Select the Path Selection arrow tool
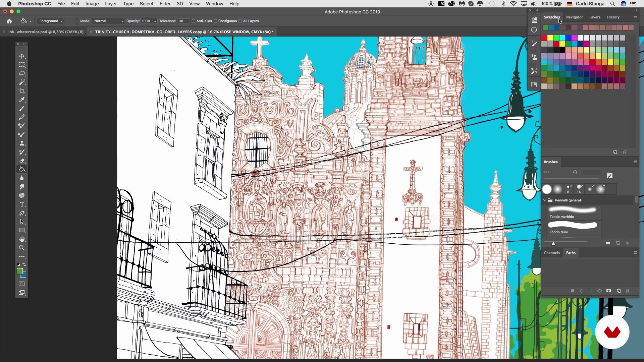Viewport: 644px width, 362px height. tap(22, 222)
